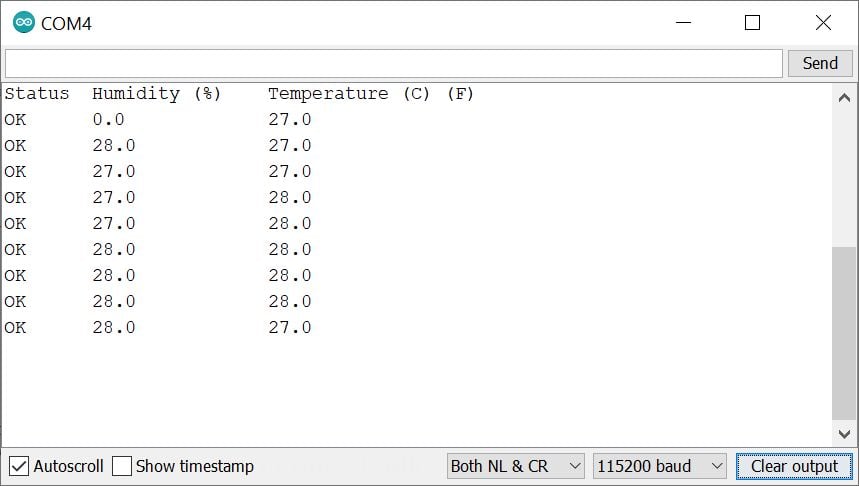The image size is (859, 486).
Task: Click the Arduino logo in title bar
Action: tap(23, 22)
